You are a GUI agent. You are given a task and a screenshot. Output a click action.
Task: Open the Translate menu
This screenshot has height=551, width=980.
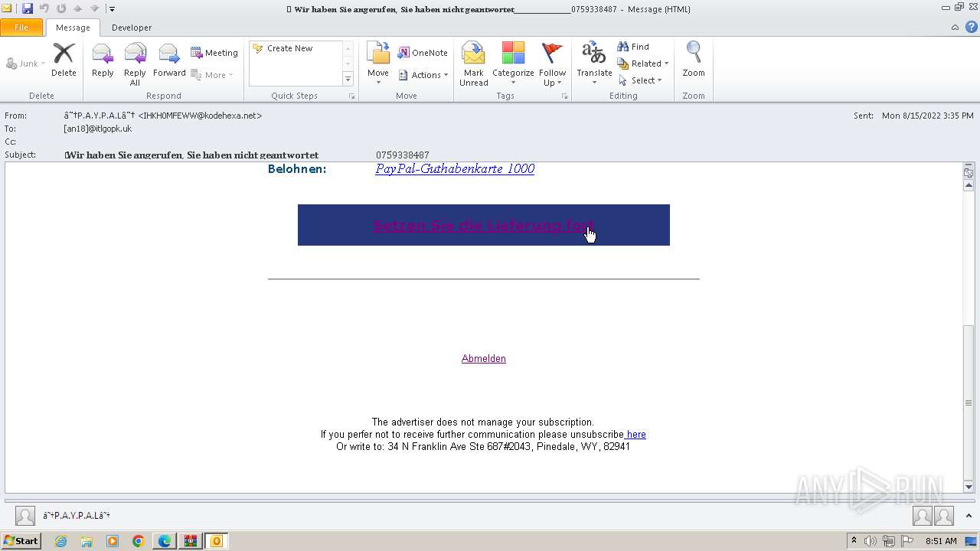pos(594,64)
